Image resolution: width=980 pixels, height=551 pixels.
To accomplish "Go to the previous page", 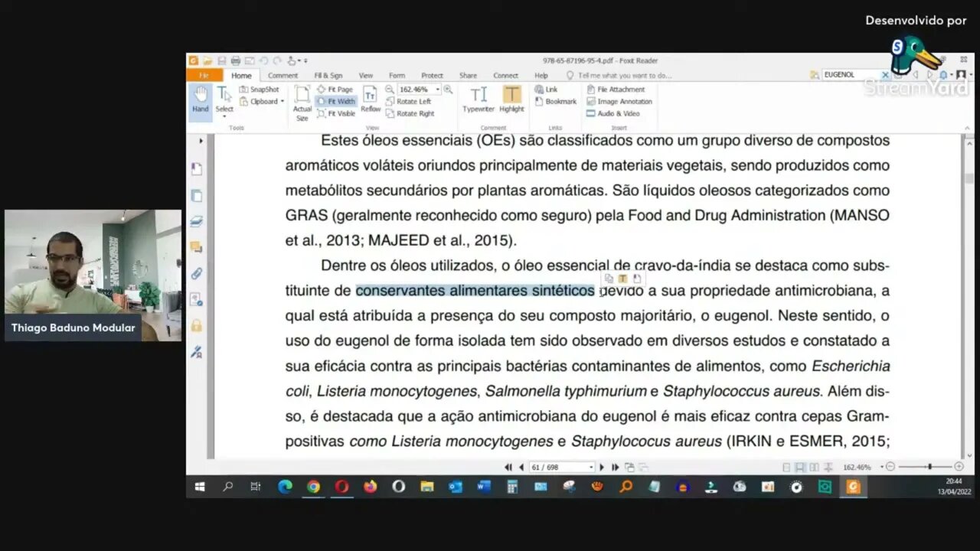I will (x=521, y=467).
